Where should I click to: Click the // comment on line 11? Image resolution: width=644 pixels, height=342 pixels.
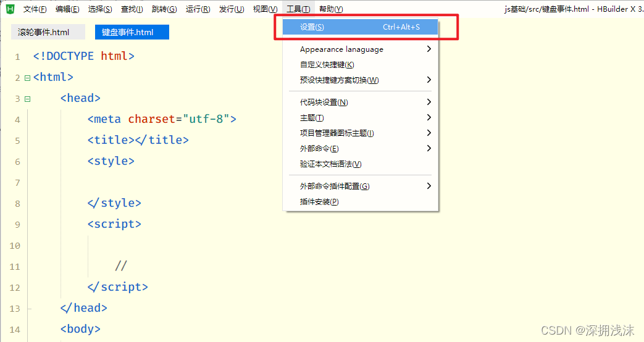[121, 266]
